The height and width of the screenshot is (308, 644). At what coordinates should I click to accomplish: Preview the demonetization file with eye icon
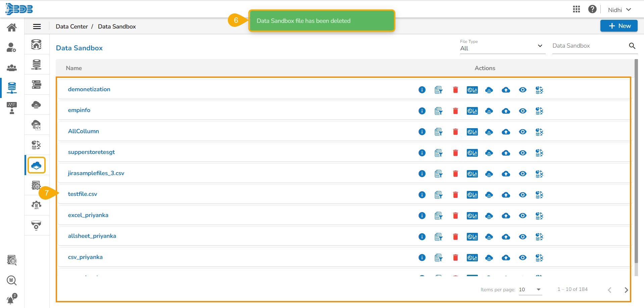coord(523,90)
